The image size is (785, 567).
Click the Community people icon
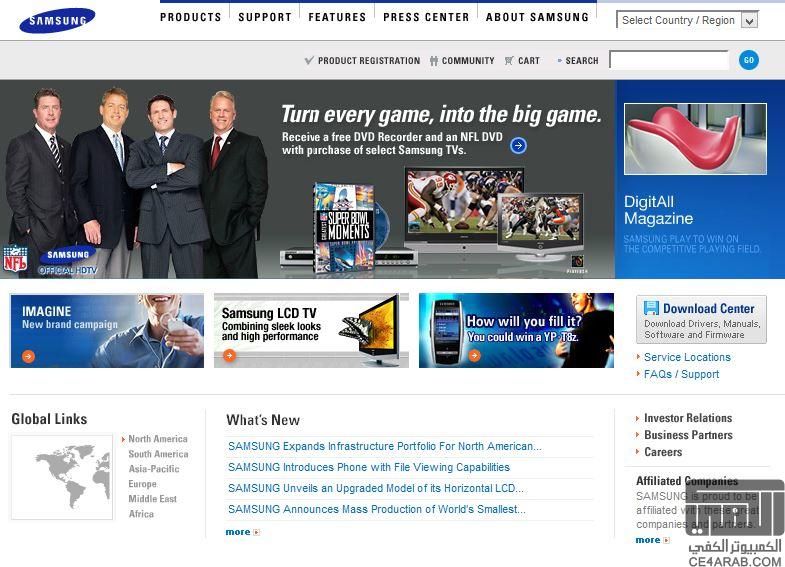(434, 61)
